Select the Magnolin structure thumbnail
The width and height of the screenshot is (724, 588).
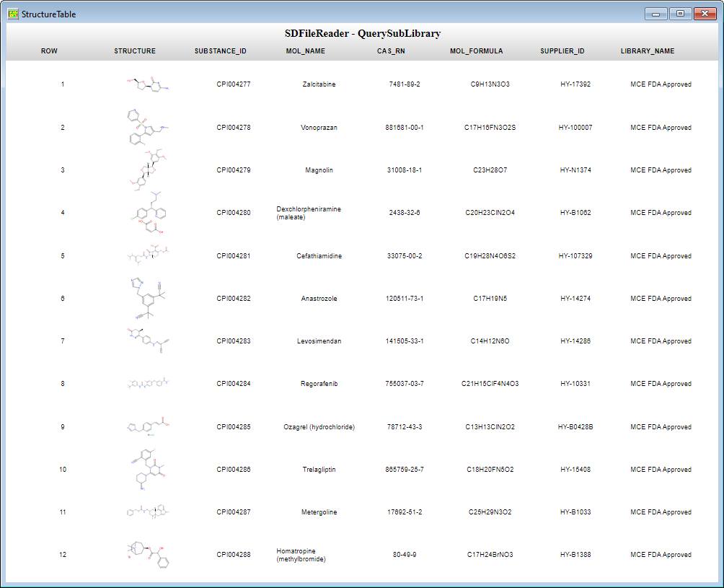(148, 170)
